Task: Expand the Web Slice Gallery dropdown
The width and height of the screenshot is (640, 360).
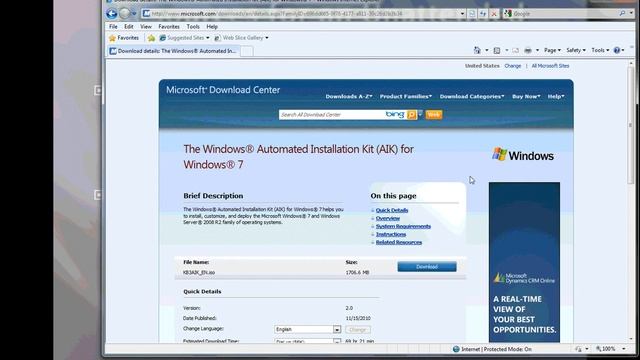Action: 267,38
